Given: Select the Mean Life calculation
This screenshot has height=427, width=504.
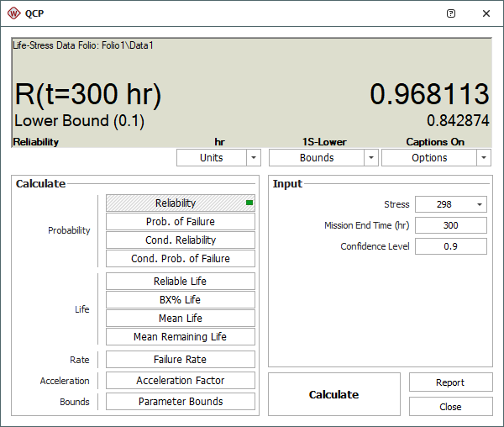Looking at the screenshot, I should 181,319.
